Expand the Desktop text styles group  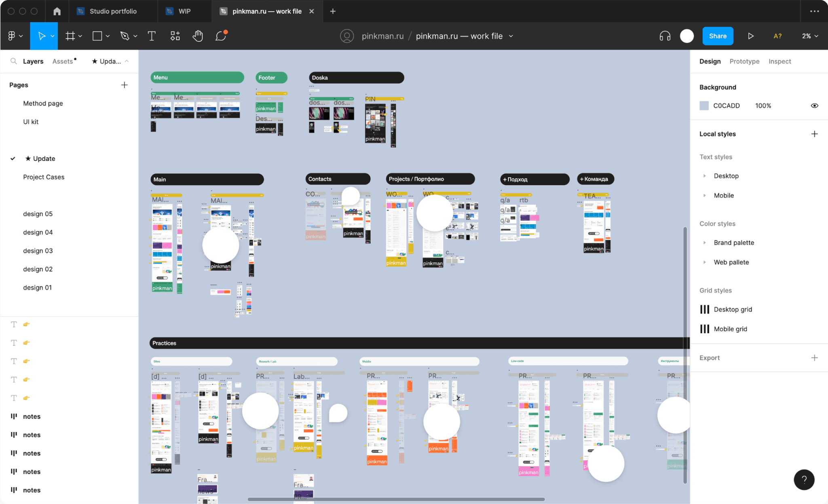tap(705, 176)
